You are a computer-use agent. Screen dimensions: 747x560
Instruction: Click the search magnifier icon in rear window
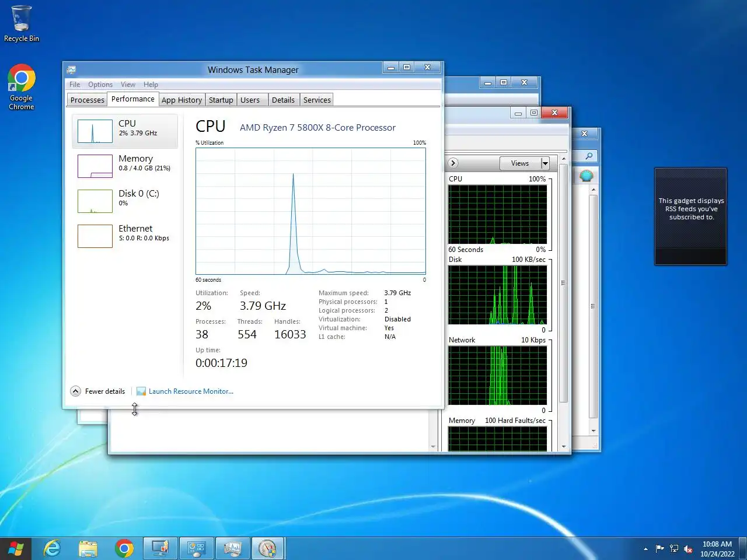589,156
